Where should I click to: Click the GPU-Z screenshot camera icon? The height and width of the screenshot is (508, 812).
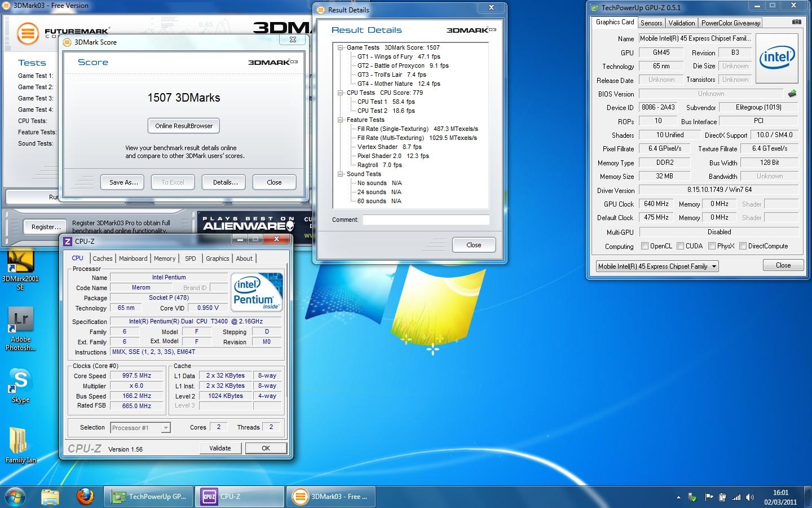(x=796, y=22)
